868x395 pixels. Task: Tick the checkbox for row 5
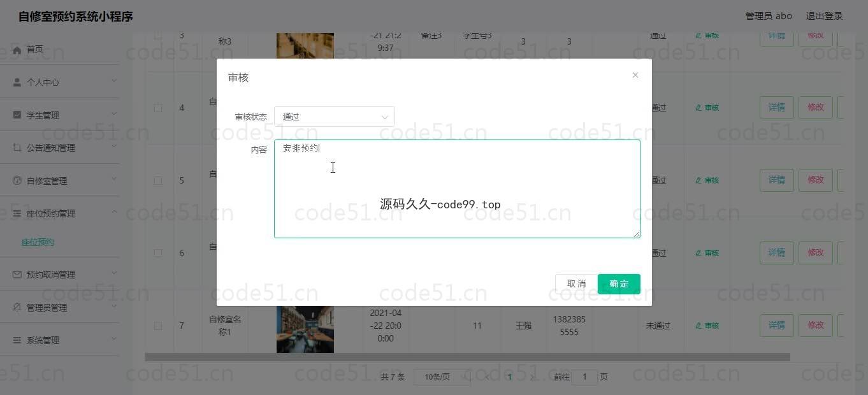pyautogui.click(x=158, y=180)
